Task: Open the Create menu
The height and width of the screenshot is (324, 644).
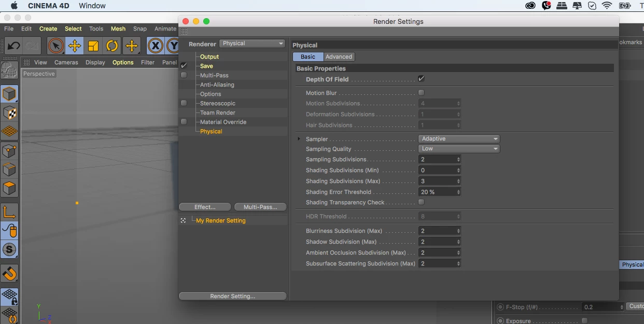Action: click(48, 29)
